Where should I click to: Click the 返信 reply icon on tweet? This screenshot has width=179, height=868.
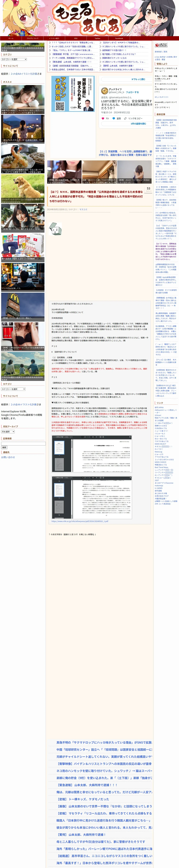114,119
